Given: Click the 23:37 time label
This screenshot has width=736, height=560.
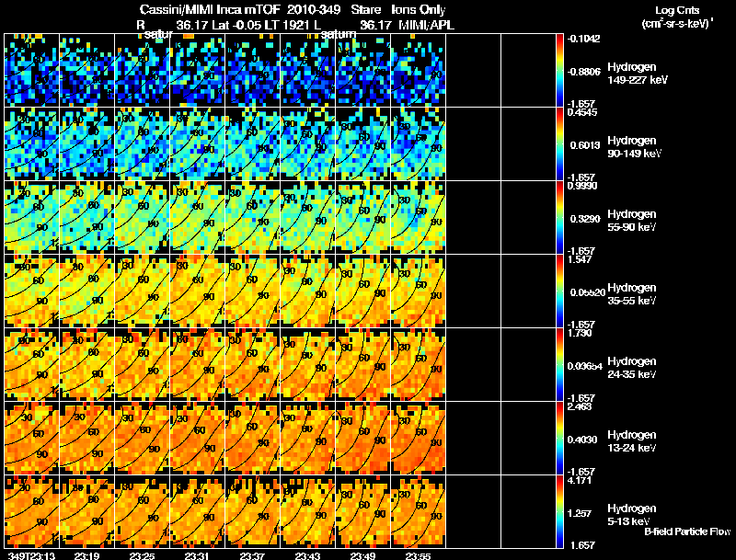Looking at the screenshot, I should point(252,555).
